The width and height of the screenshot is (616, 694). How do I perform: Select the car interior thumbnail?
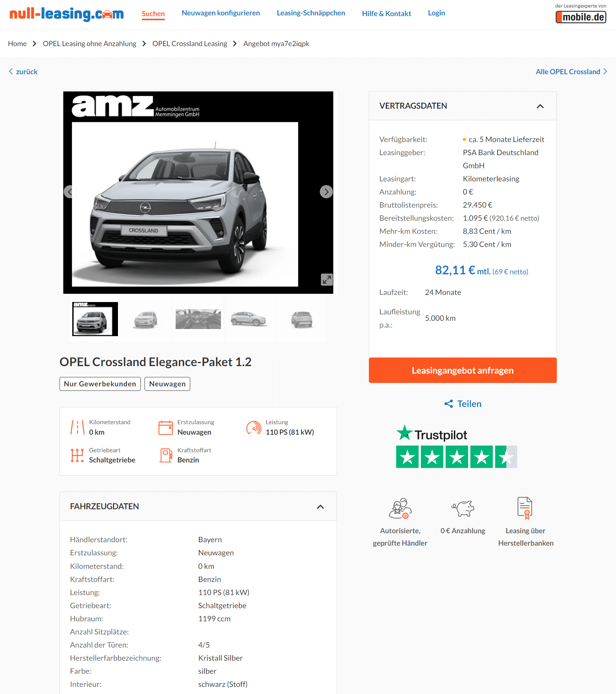[x=198, y=319]
